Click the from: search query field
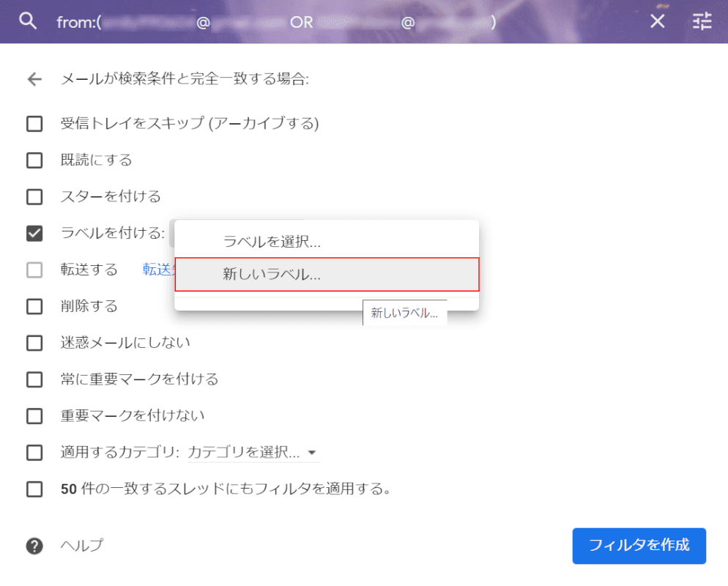 coord(276,22)
